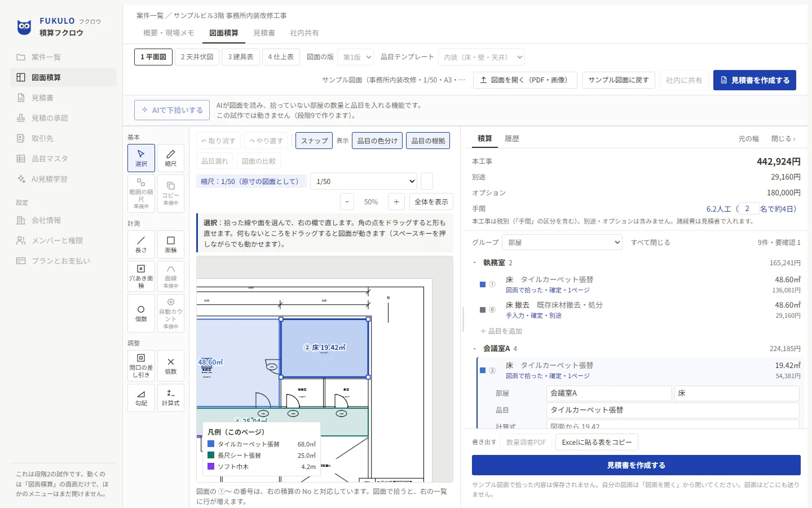Open 品目マスタ in the sidebar
Image resolution: width=812 pixels, height=508 pixels.
(x=63, y=159)
